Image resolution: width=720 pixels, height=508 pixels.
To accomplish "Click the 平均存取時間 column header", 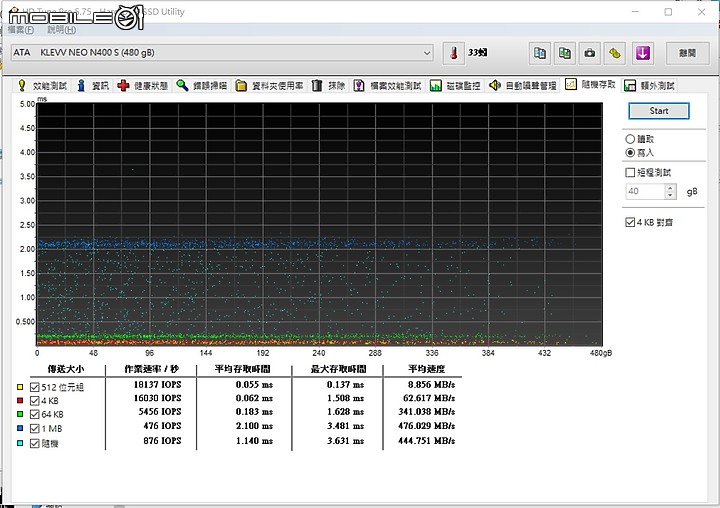I will [x=243, y=369].
